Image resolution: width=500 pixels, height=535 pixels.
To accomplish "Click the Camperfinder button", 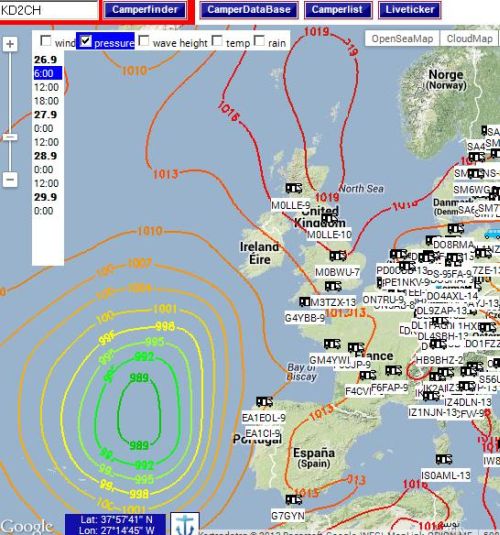I will point(145,10).
